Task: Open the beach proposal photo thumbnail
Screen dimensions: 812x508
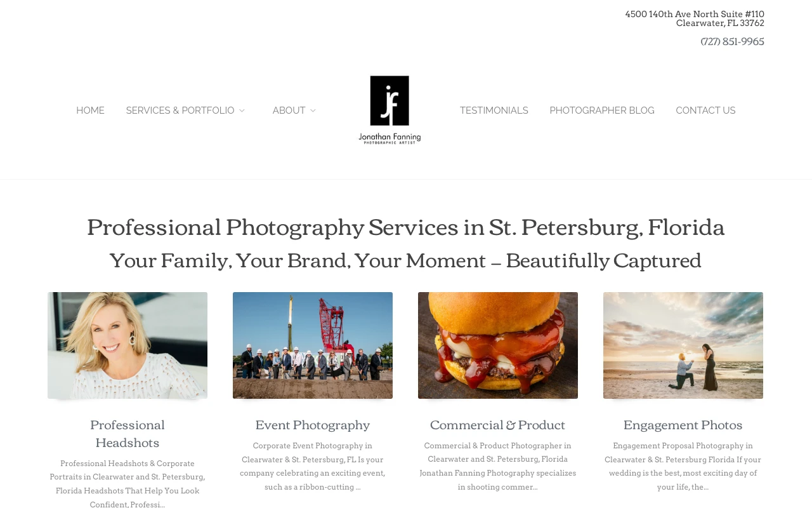Action: click(x=683, y=345)
